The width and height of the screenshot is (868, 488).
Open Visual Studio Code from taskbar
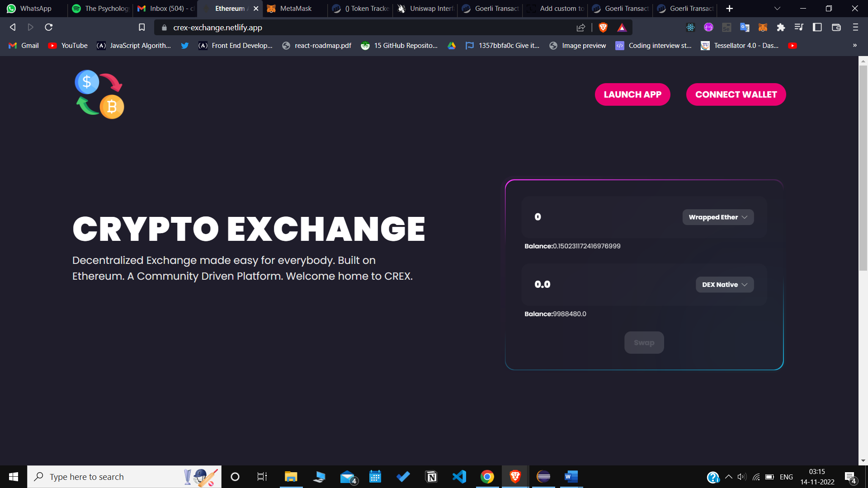click(459, 477)
